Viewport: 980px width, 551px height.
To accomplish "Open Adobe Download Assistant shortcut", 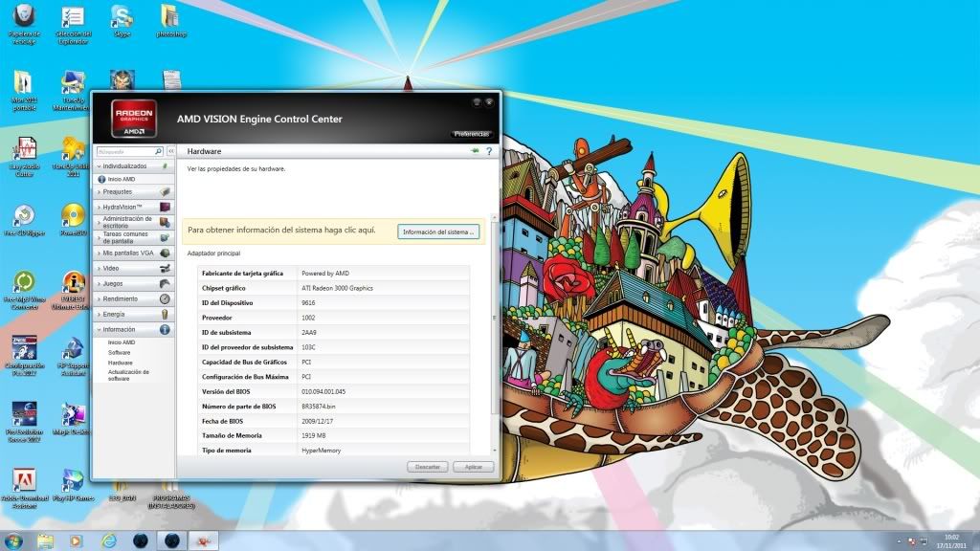I will point(24,489).
